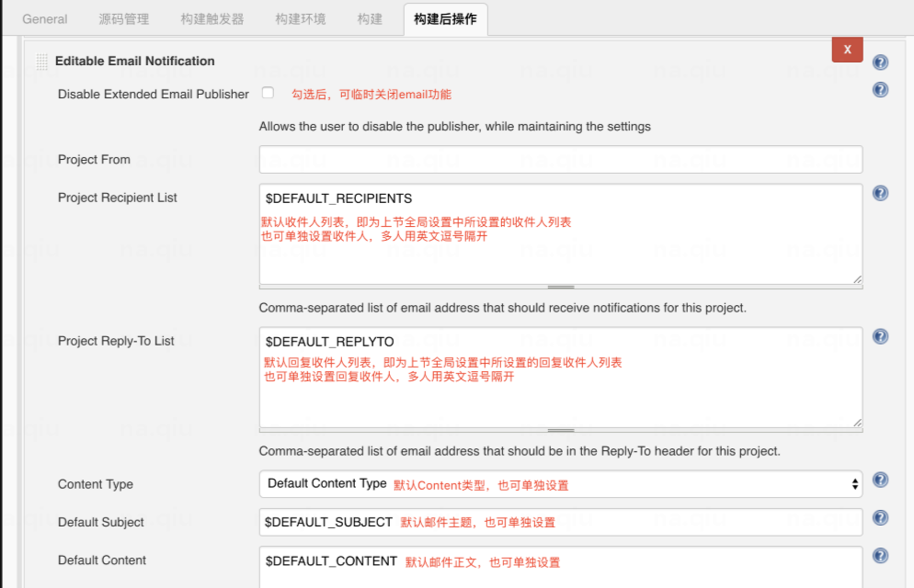914x588 pixels.
Task: Click inside the Project Recipient List textarea
Action: [x=561, y=234]
